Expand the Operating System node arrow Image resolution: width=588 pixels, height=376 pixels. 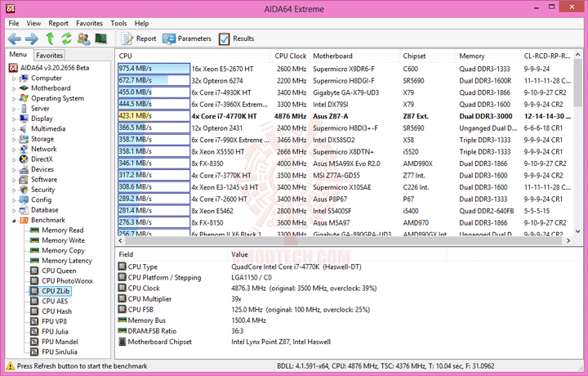click(x=14, y=99)
